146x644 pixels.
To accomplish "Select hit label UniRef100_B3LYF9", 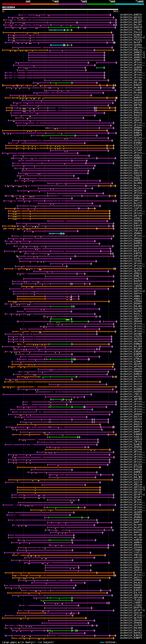I will click(x=131, y=593).
